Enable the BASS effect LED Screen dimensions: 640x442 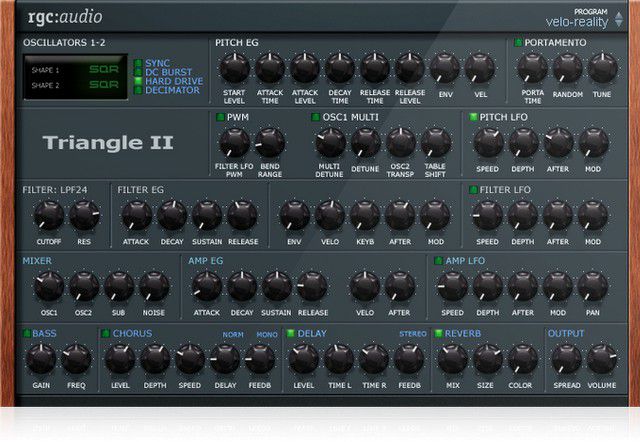coord(27,333)
